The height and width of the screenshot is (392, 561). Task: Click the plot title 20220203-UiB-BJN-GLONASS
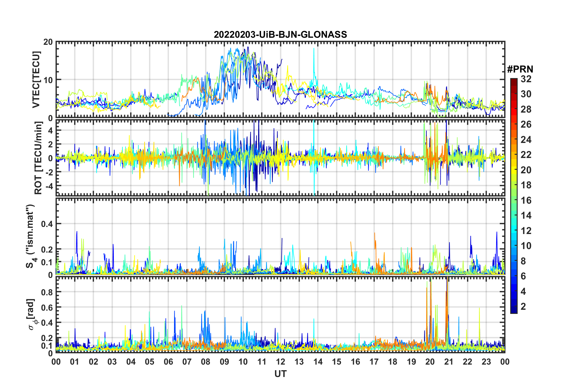click(x=280, y=34)
